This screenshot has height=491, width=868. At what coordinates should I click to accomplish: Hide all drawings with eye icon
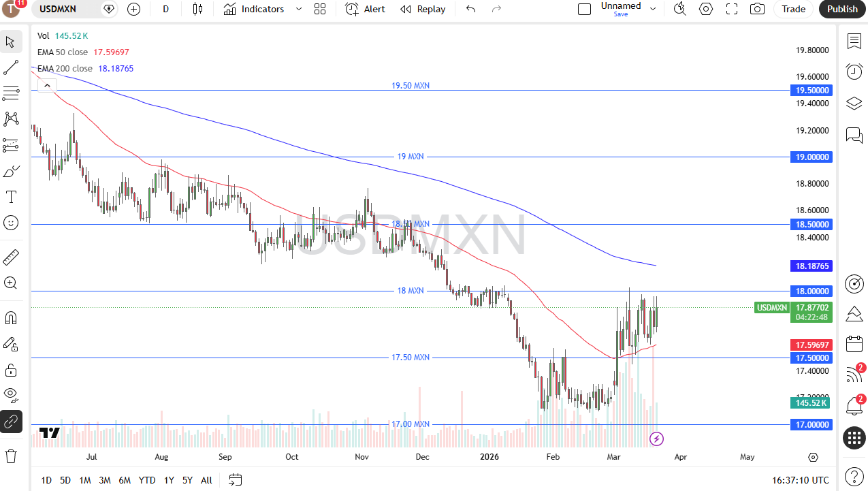[11, 396]
